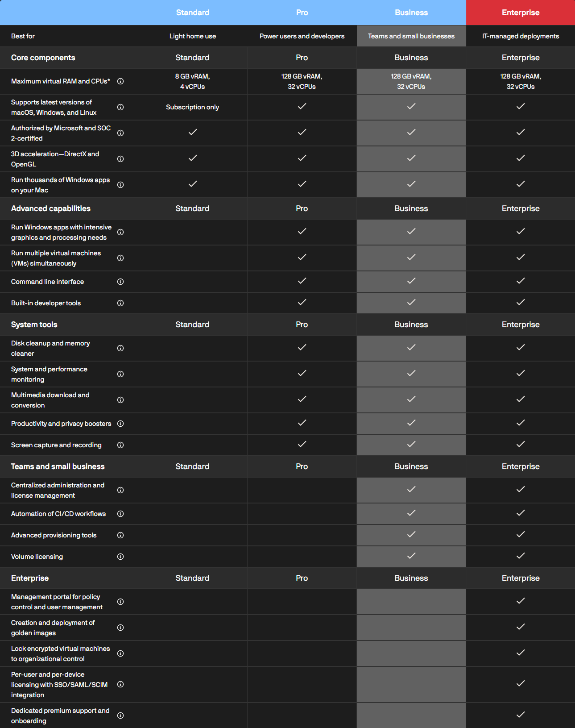Open info icon beside 3D acceleration row

(x=120, y=159)
